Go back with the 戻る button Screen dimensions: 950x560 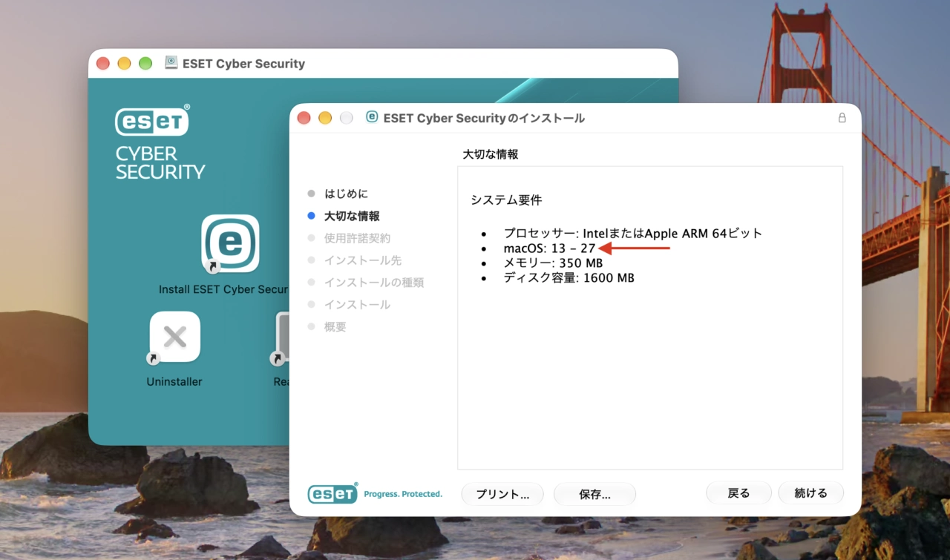[738, 493]
